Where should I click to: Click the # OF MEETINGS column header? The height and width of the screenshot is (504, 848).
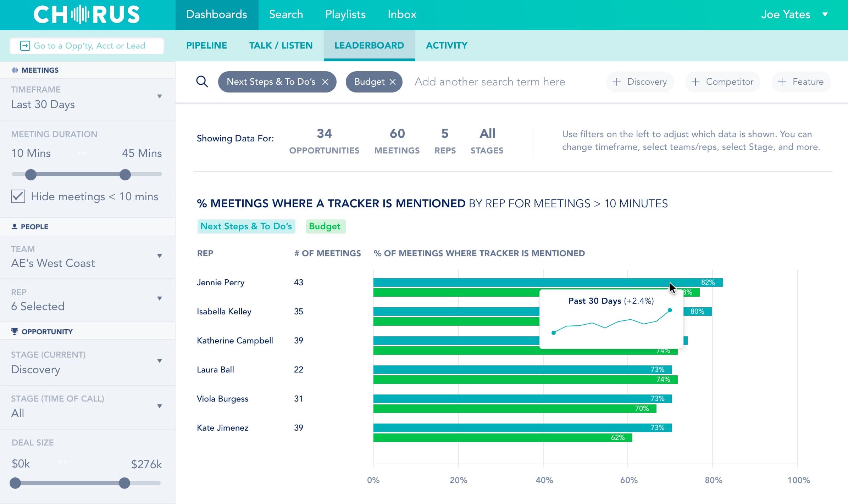click(327, 253)
